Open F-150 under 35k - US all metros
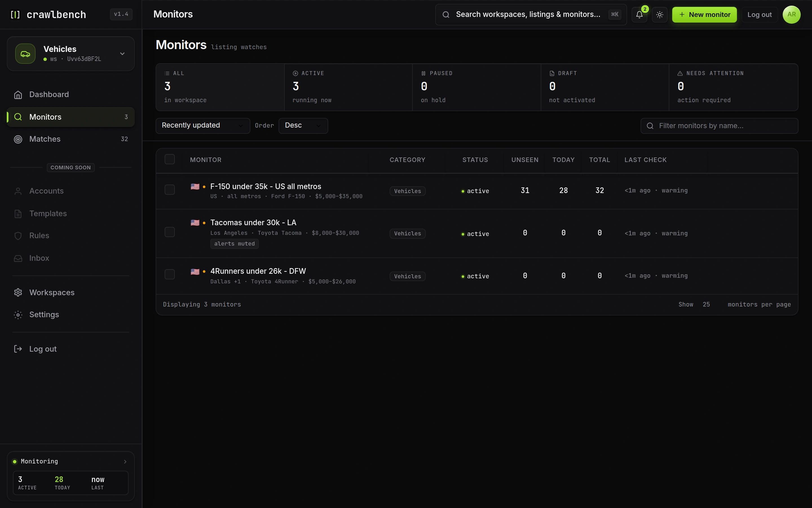The image size is (812, 508). pyautogui.click(x=265, y=187)
